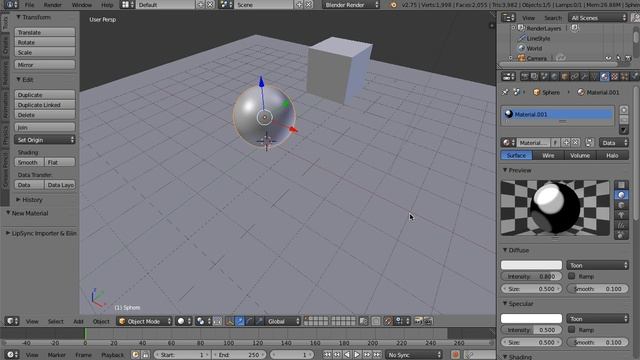Open the Object Data triangle tab icon

(x=595, y=76)
